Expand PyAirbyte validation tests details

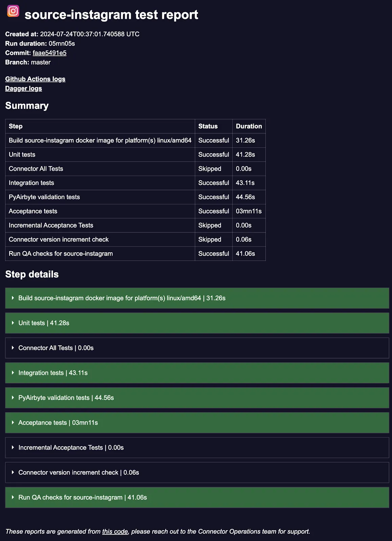click(197, 398)
